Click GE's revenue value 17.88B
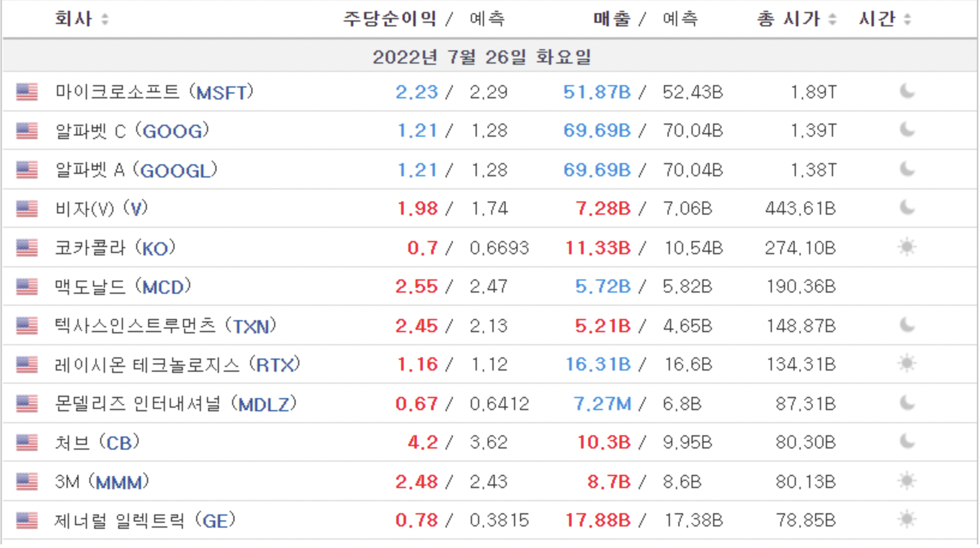 598,520
